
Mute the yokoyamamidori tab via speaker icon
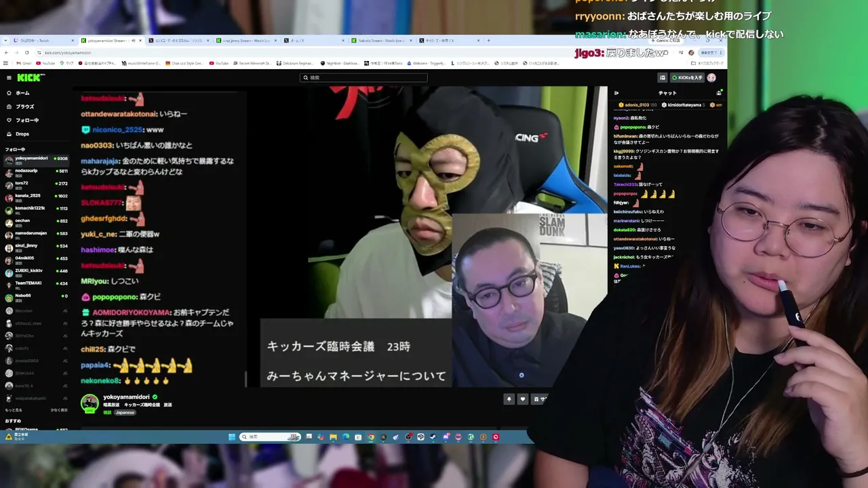click(x=133, y=41)
